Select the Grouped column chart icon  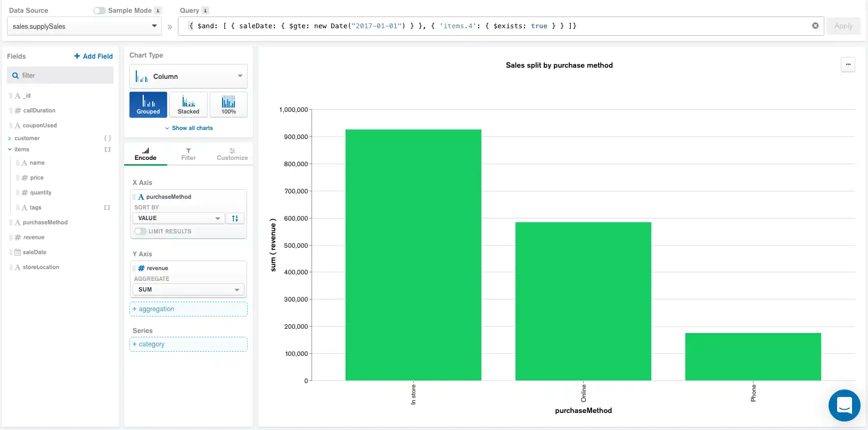(148, 104)
